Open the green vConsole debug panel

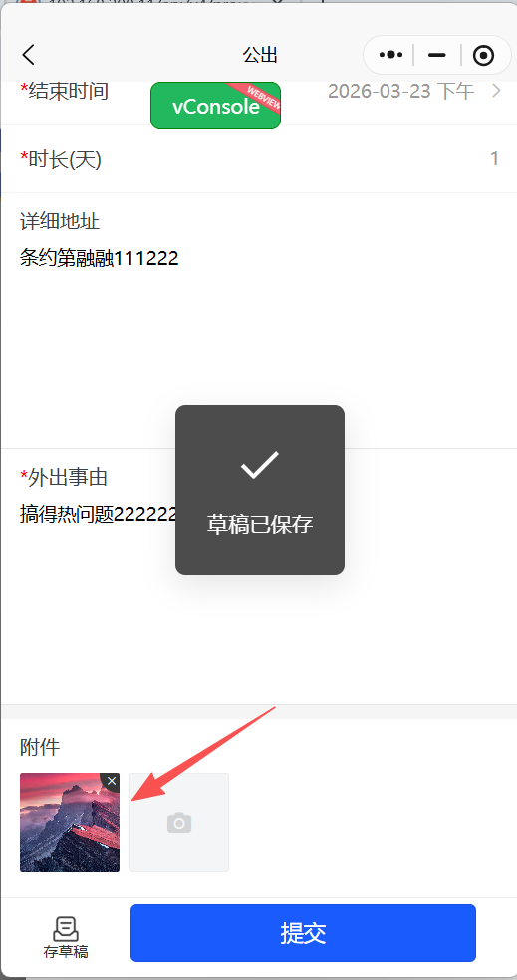tap(216, 106)
